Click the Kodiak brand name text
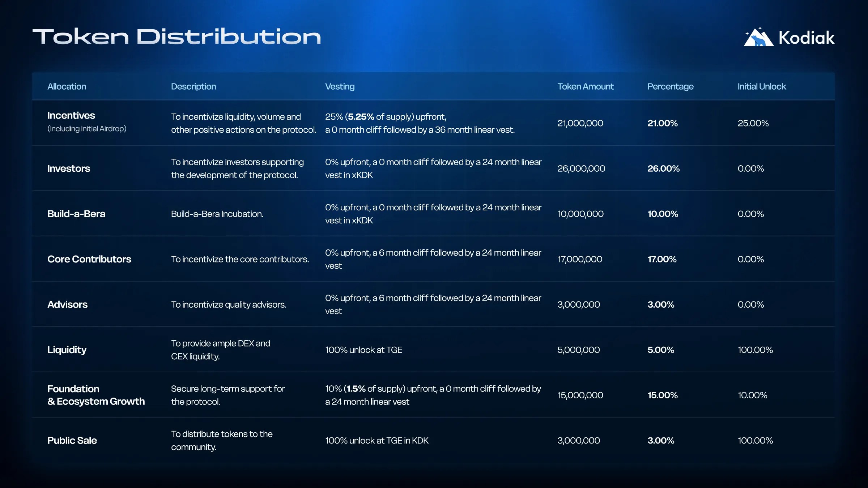 click(806, 38)
